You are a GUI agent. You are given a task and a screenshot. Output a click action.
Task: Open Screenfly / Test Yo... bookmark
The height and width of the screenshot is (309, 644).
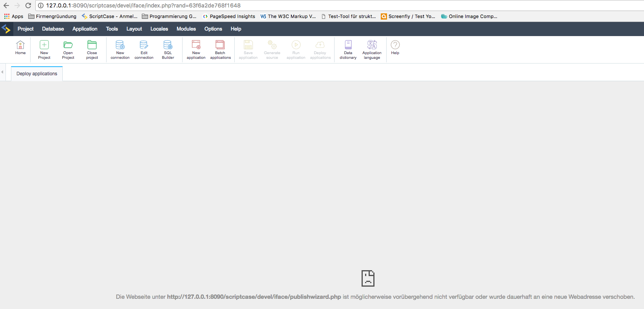[408, 16]
